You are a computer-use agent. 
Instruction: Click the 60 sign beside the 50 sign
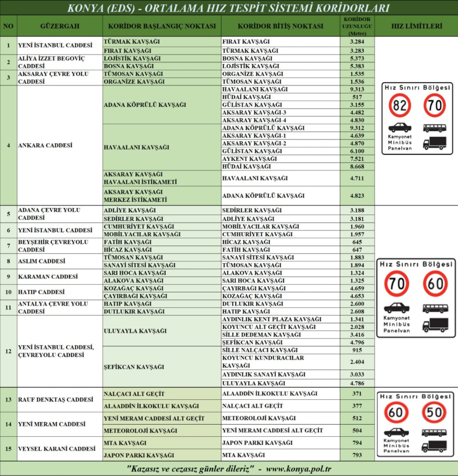[397, 412]
